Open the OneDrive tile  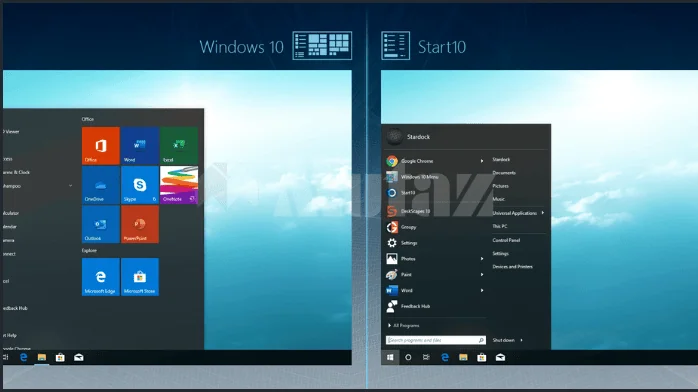[101, 185]
